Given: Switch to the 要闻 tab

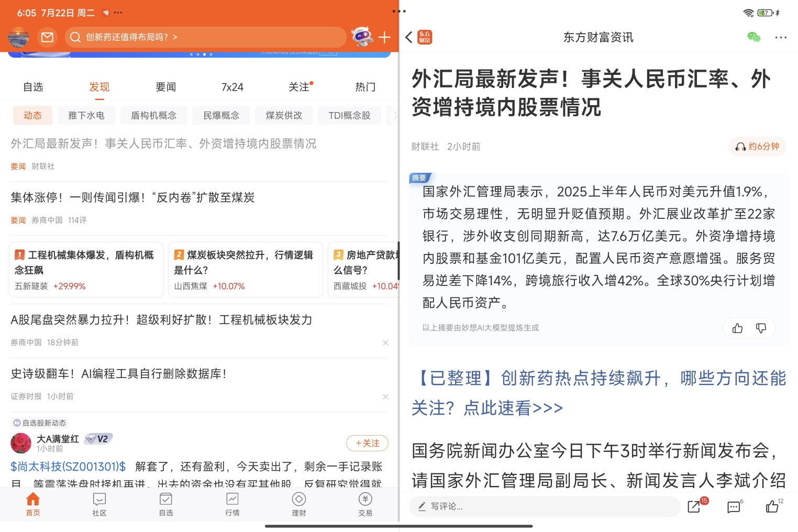Looking at the screenshot, I should [x=166, y=87].
